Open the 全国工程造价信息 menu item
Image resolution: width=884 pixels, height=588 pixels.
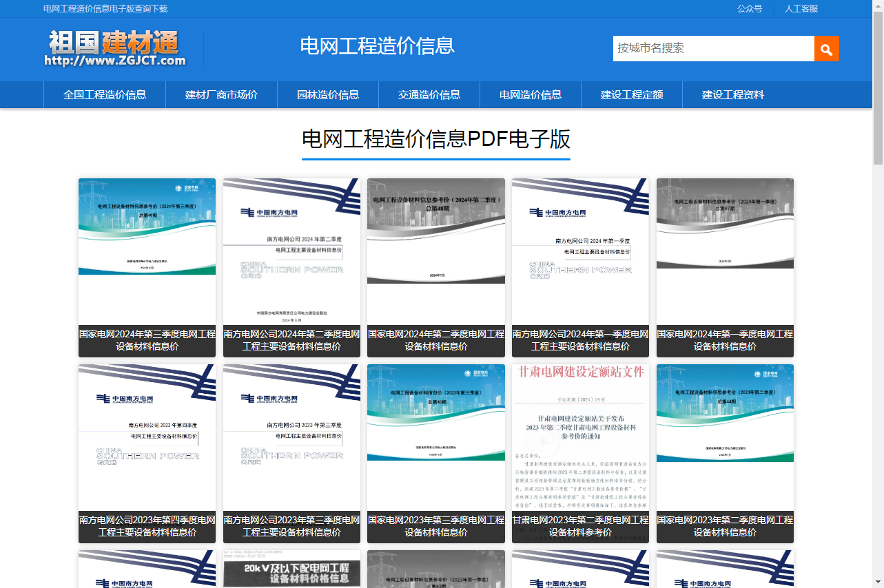[x=105, y=95]
